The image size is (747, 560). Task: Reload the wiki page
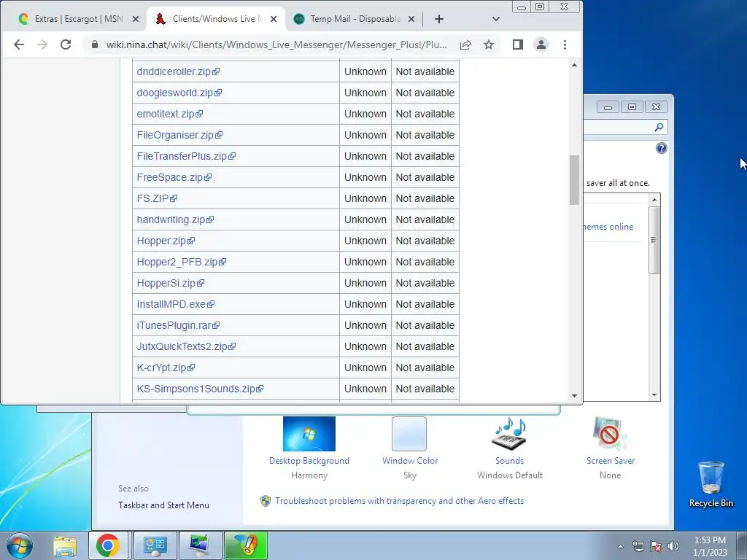[x=65, y=44]
